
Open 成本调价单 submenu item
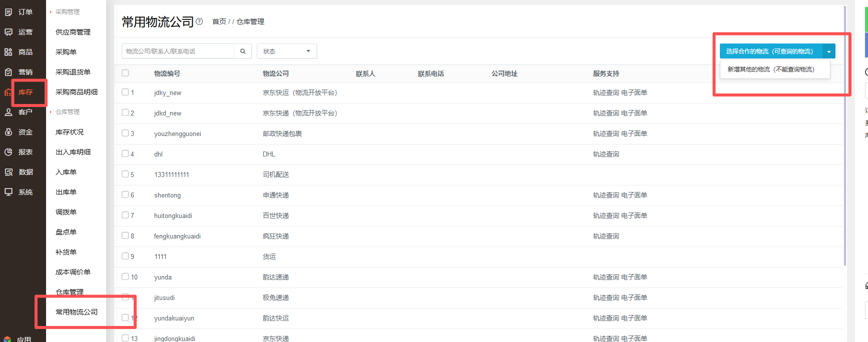point(73,272)
